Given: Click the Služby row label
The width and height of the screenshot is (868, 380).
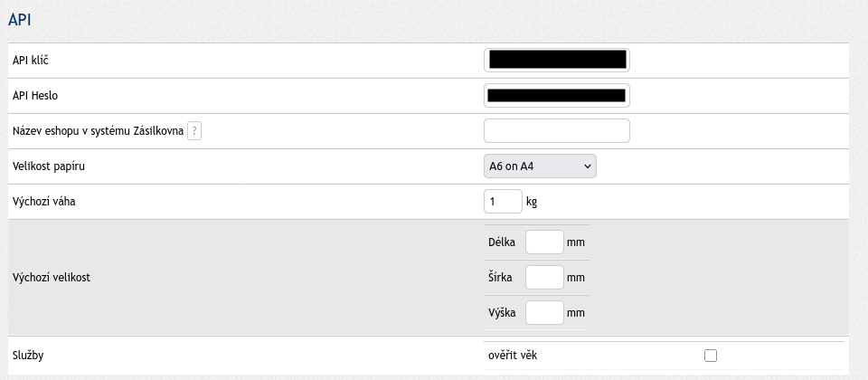Looking at the screenshot, I should pyautogui.click(x=28, y=356).
